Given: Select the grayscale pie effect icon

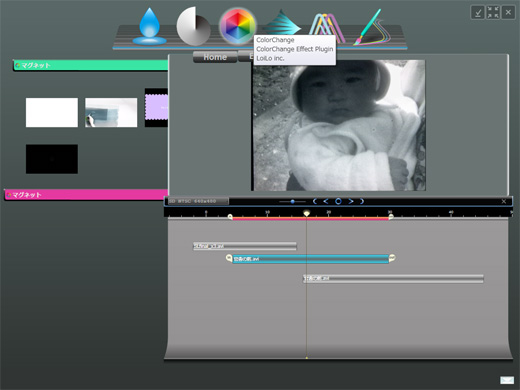Looking at the screenshot, I should (193, 26).
